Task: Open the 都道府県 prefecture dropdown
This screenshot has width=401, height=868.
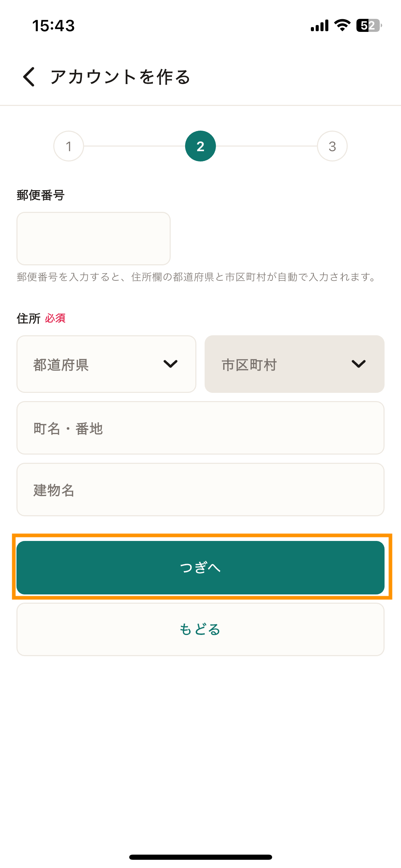Action: 106,364
